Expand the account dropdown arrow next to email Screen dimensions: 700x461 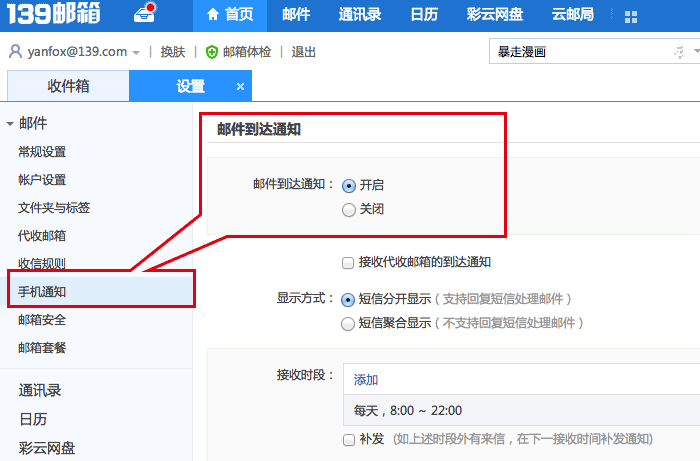(136, 52)
